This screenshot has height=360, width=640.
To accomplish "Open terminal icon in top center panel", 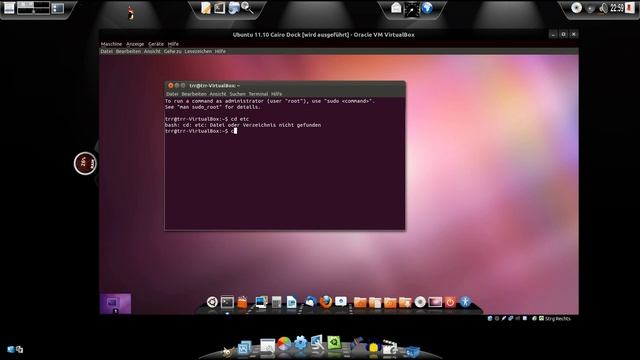I will point(220,8).
